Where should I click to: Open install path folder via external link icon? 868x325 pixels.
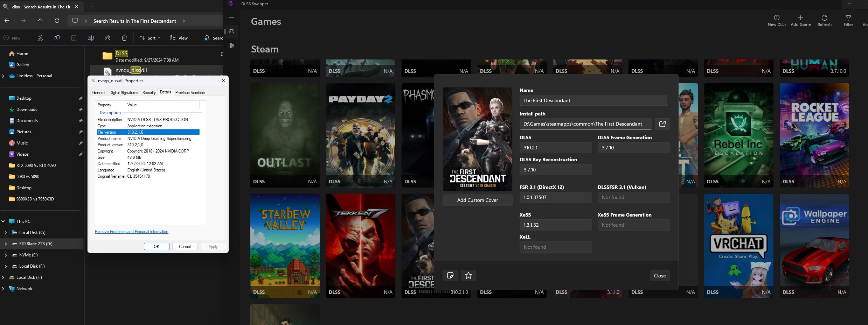coord(662,124)
